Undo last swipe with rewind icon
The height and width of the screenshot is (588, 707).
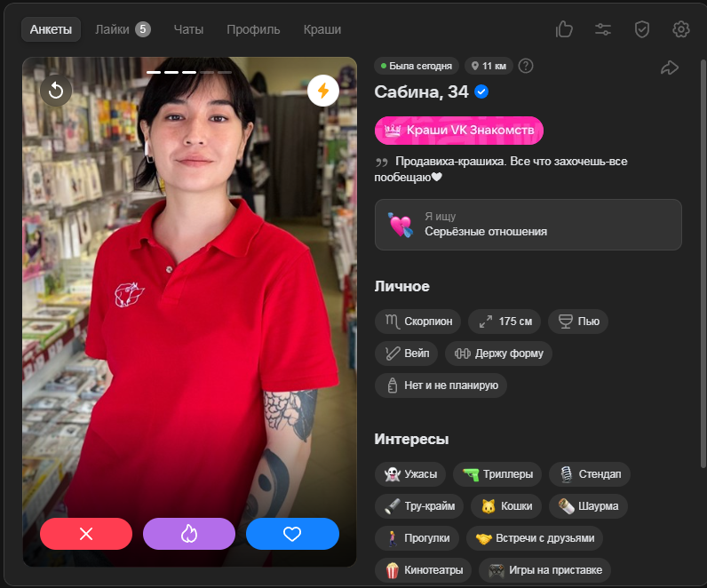[56, 91]
